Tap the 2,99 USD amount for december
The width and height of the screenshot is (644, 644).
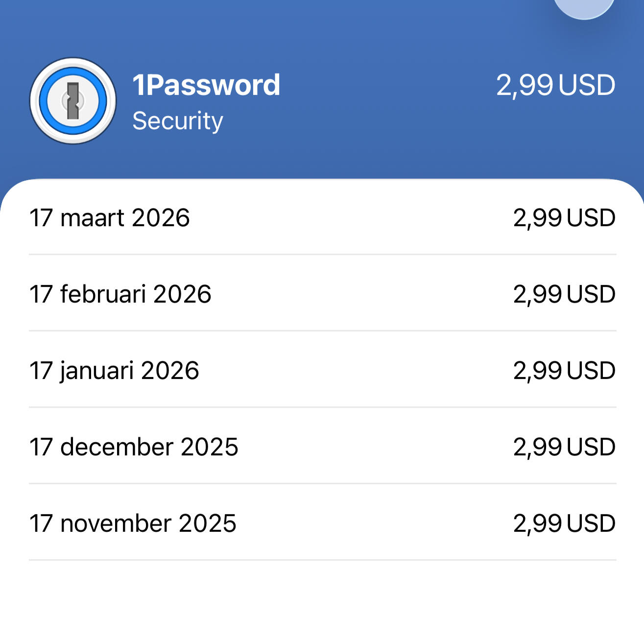tap(564, 447)
